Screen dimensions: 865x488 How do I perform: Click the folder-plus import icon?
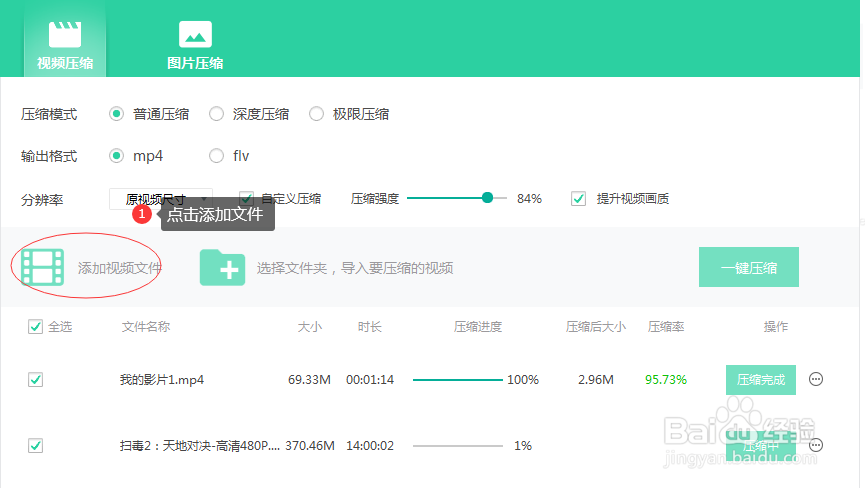[222, 267]
